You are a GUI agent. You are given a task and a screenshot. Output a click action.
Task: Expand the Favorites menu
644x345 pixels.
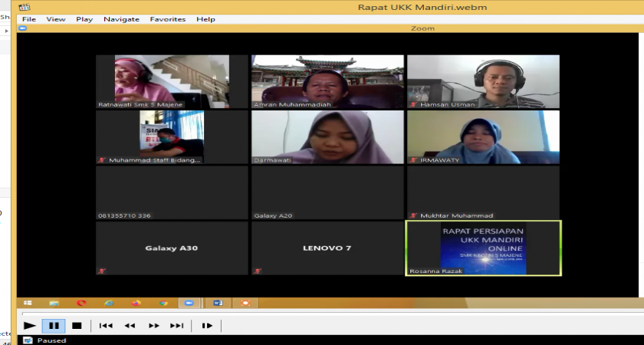coord(167,19)
